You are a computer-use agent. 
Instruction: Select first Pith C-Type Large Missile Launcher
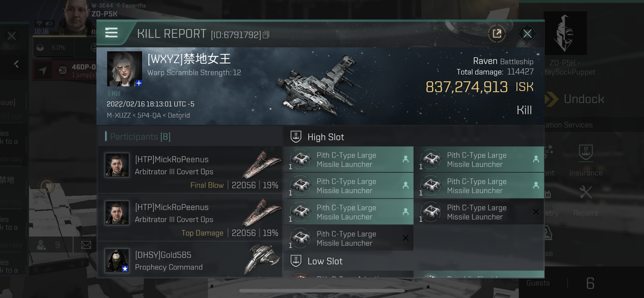(x=349, y=159)
